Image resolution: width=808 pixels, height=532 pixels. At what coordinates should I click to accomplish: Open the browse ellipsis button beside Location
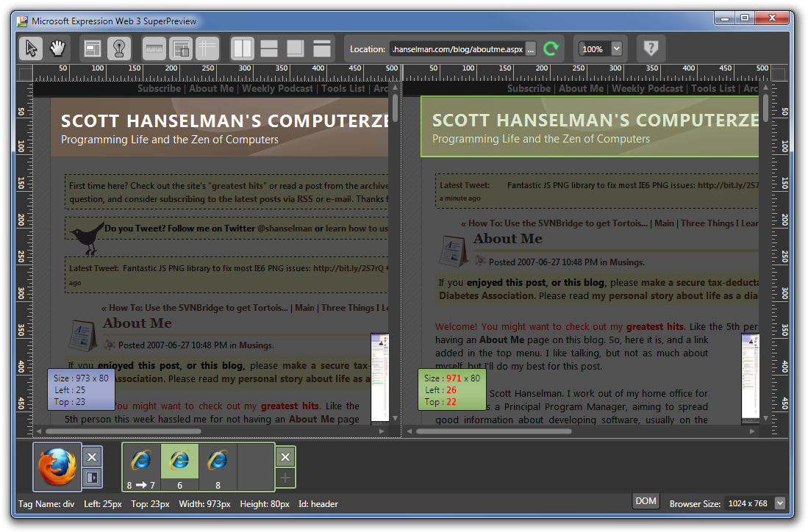pos(530,49)
